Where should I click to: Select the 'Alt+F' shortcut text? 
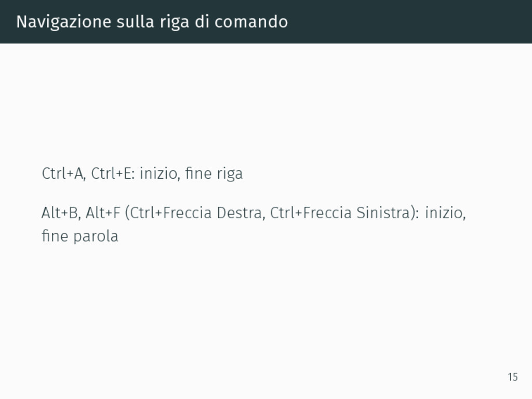click(x=103, y=213)
